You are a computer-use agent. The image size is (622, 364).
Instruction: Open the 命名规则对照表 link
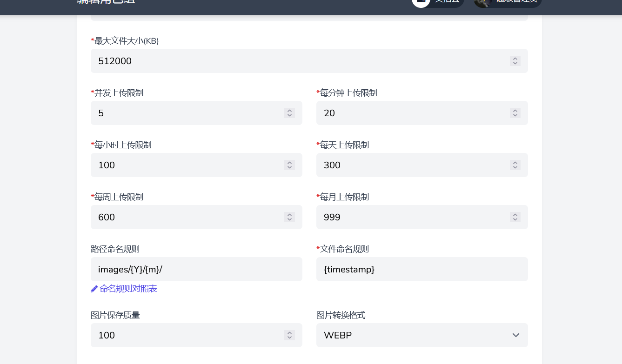[128, 289]
